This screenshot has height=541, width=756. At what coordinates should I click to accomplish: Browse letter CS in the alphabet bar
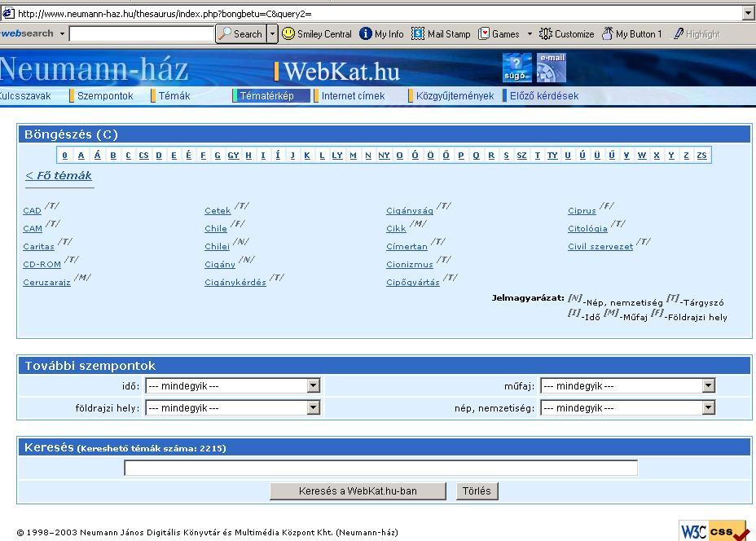(x=143, y=156)
